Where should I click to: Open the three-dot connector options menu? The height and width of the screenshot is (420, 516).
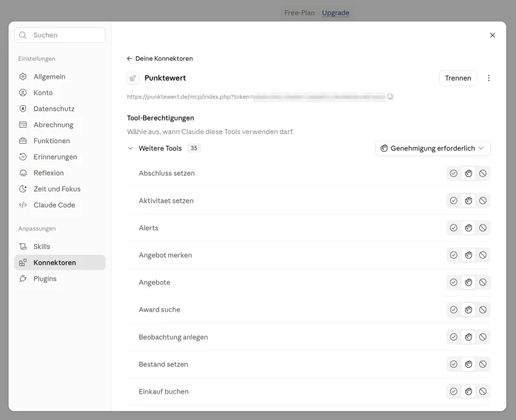pos(489,78)
